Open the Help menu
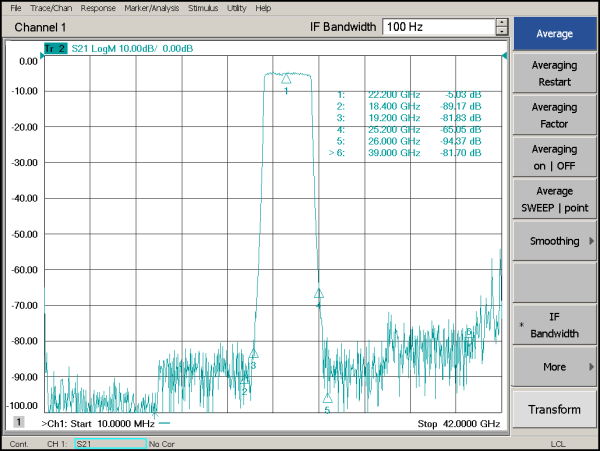This screenshot has height=451, width=600. (x=263, y=8)
